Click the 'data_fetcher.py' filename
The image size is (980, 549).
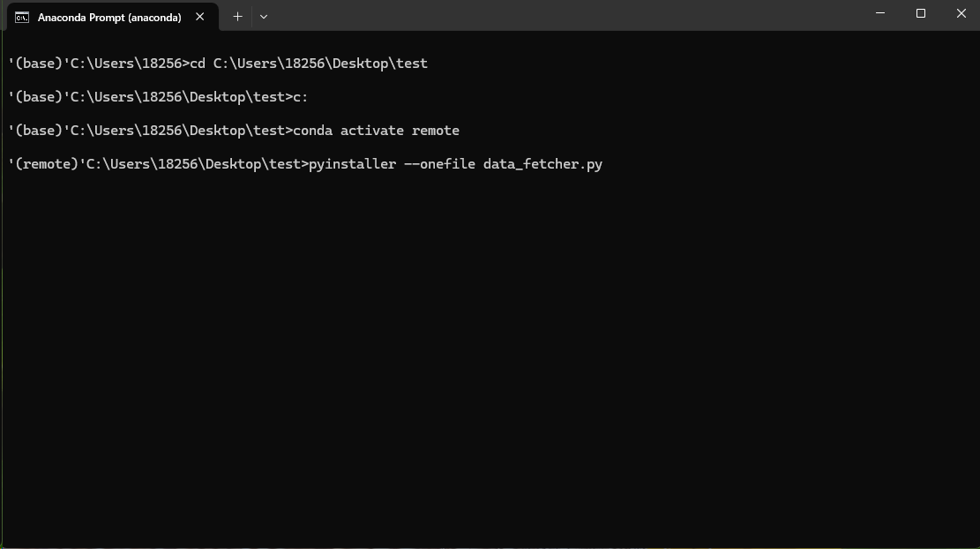(x=542, y=164)
